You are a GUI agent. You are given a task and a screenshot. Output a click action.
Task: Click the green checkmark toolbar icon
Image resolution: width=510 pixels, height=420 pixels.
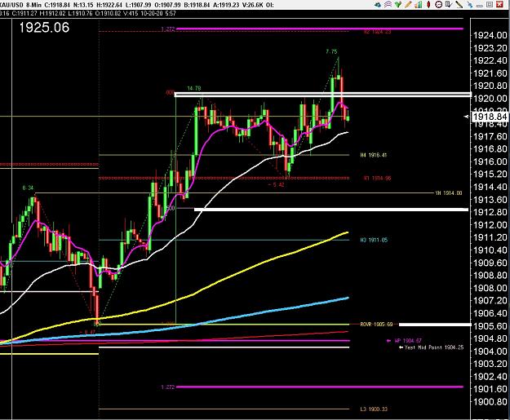pyautogui.click(x=398, y=4)
